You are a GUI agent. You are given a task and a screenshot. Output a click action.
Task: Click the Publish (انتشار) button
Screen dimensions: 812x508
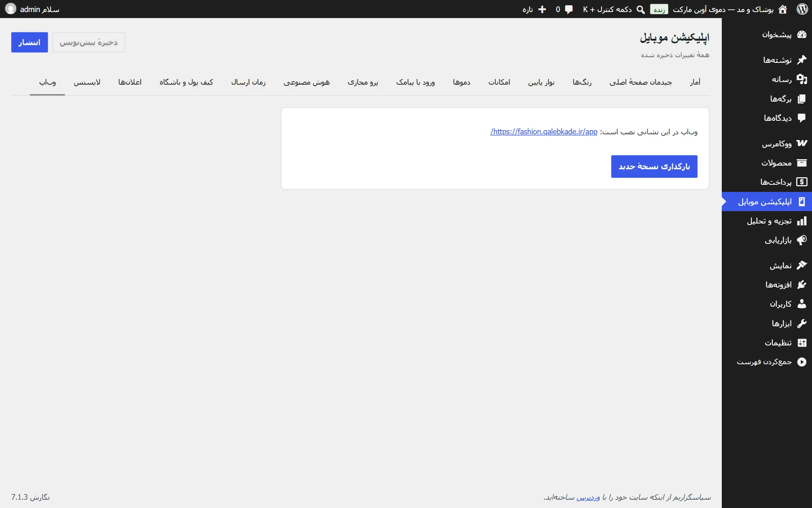click(29, 42)
